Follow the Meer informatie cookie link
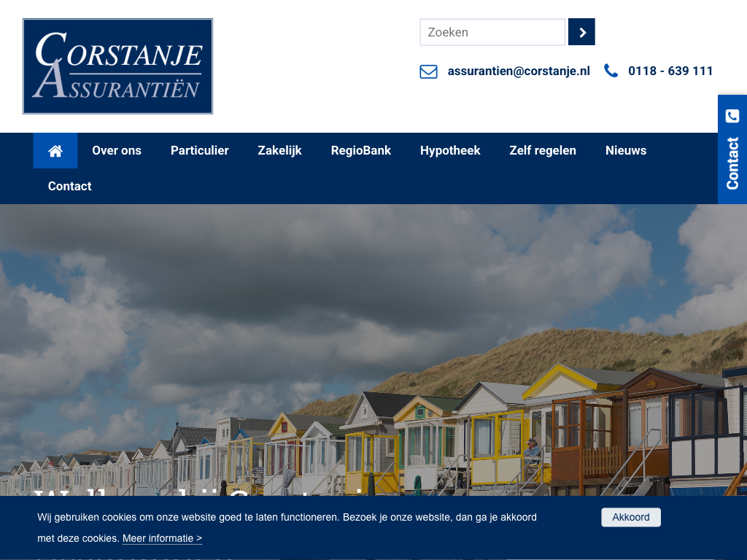This screenshot has height=560, width=747. tap(162, 539)
